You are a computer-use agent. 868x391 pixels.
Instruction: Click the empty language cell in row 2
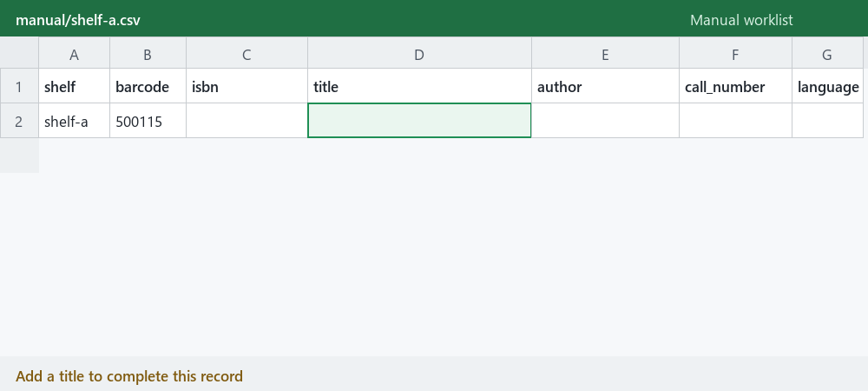827,121
